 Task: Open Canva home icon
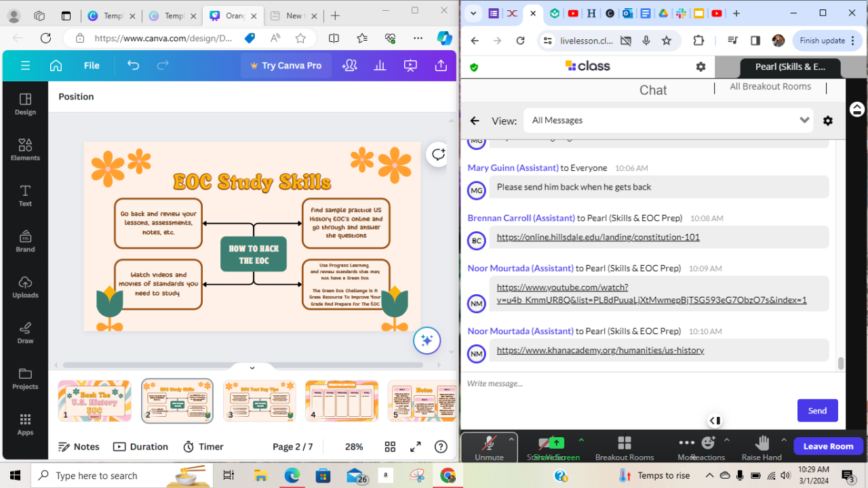(x=56, y=66)
